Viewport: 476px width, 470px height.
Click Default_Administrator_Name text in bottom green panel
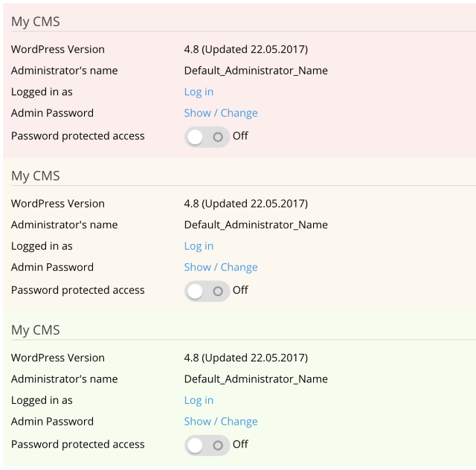(256, 379)
